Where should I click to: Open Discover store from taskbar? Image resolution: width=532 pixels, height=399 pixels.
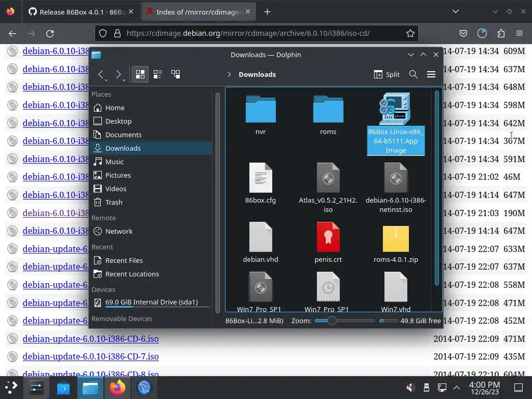pyautogui.click(x=63, y=388)
